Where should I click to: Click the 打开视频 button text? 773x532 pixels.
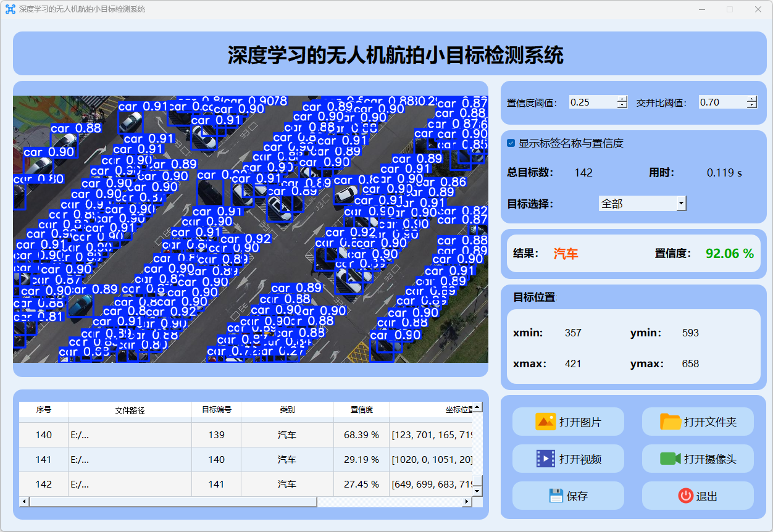(580, 459)
